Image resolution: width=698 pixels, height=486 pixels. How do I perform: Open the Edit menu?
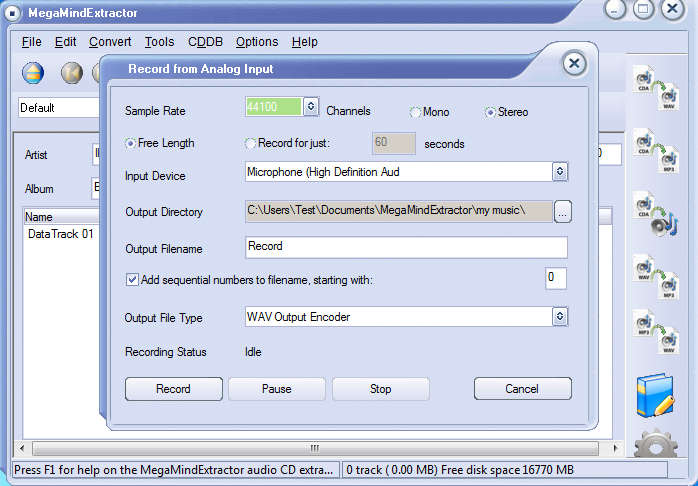coord(65,42)
